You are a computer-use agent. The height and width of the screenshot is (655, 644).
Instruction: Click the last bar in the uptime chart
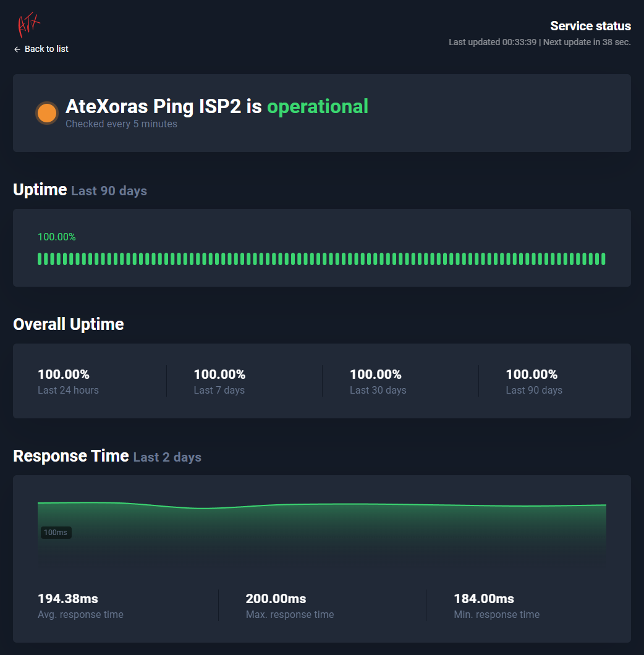pos(603,258)
